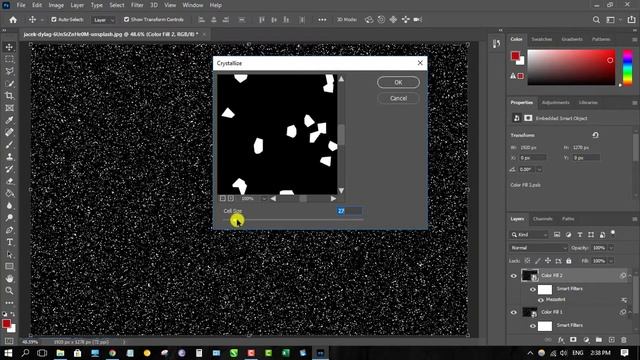Viewport: 640px width, 360px height.
Task: Select the History Brush tool
Action: tap(9, 169)
